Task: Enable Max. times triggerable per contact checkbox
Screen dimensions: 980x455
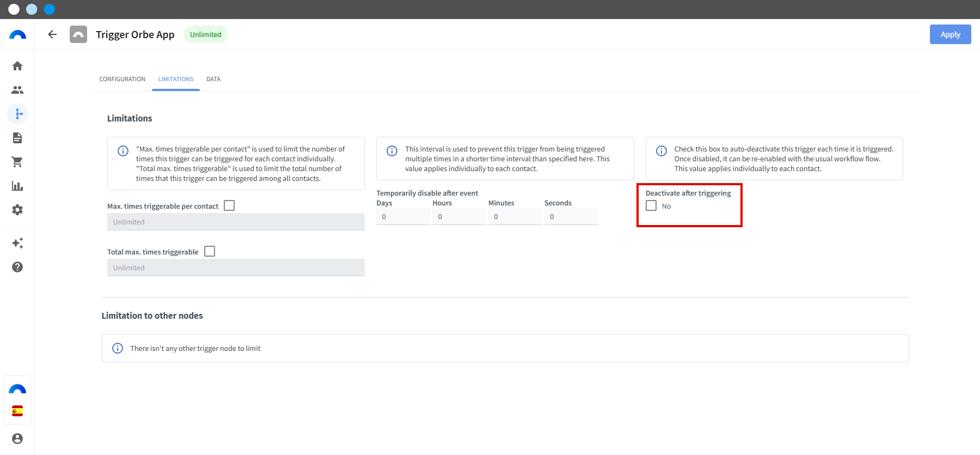Action: (229, 205)
